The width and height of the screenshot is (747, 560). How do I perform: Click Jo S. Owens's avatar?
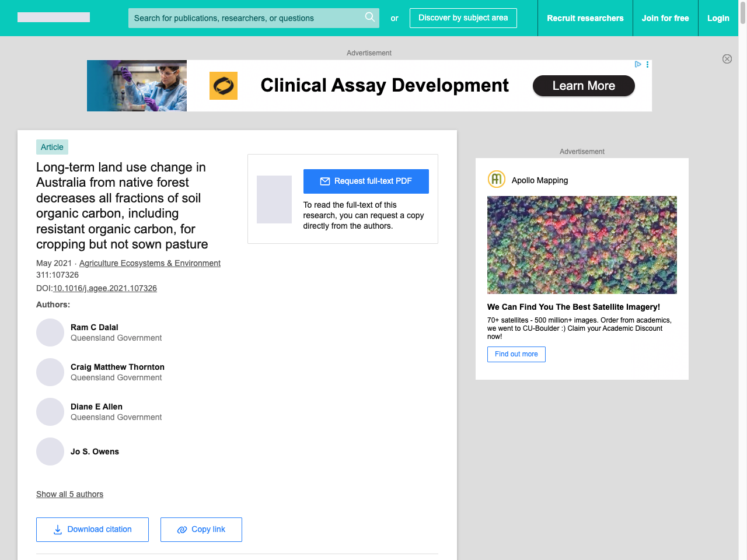pos(50,452)
